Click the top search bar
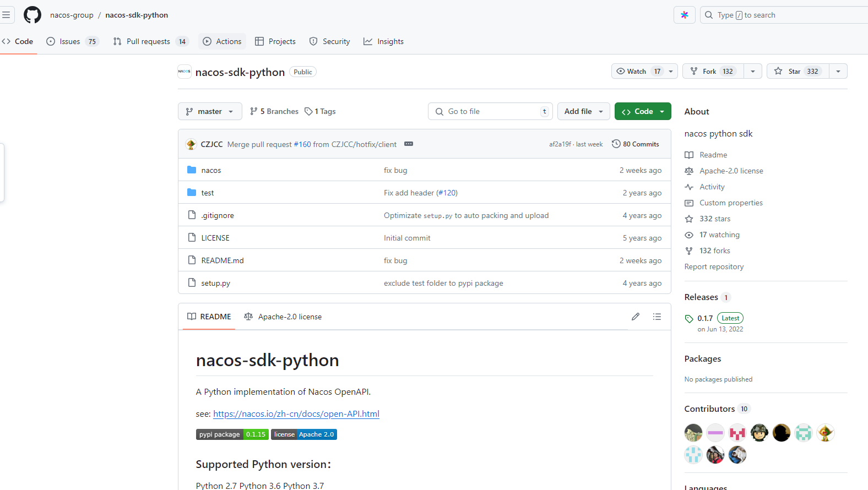The width and height of the screenshot is (868, 490). [784, 15]
